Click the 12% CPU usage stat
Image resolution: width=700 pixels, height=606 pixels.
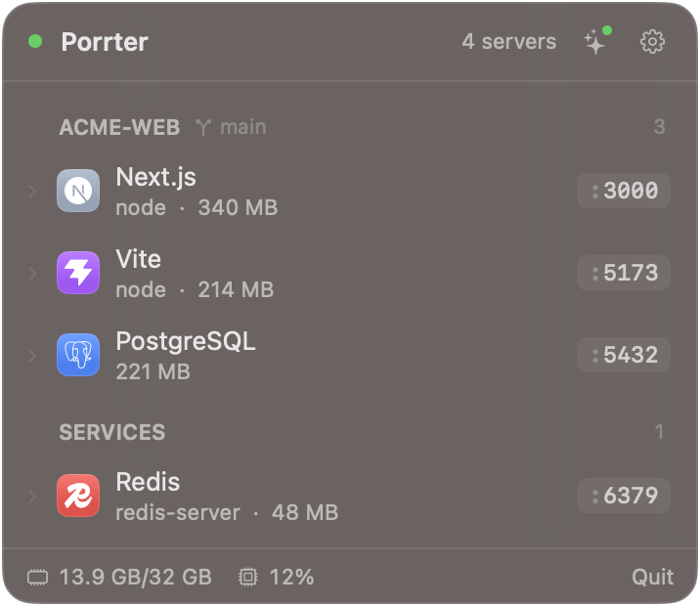(292, 577)
